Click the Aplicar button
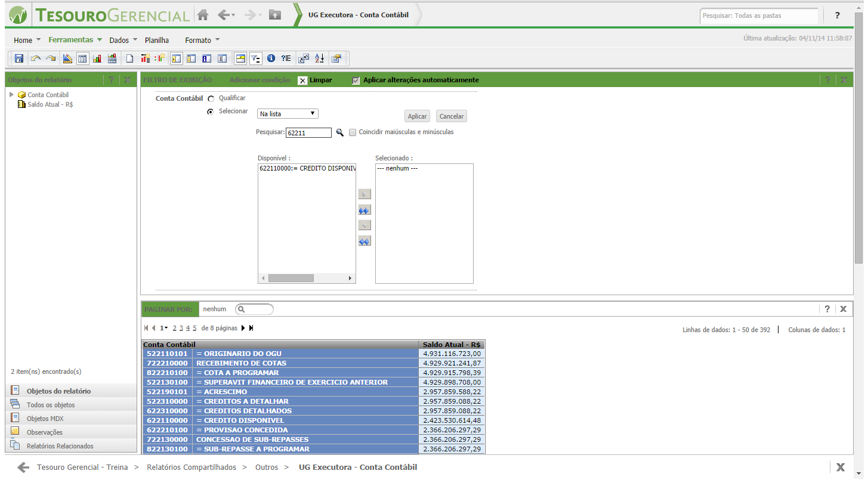Image resolution: width=868 pixels, height=483 pixels. click(x=418, y=116)
